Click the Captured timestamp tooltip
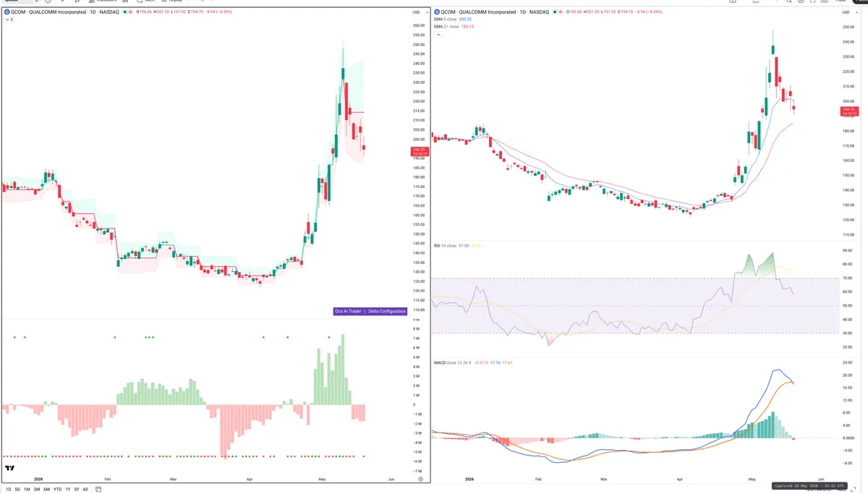 (x=809, y=486)
